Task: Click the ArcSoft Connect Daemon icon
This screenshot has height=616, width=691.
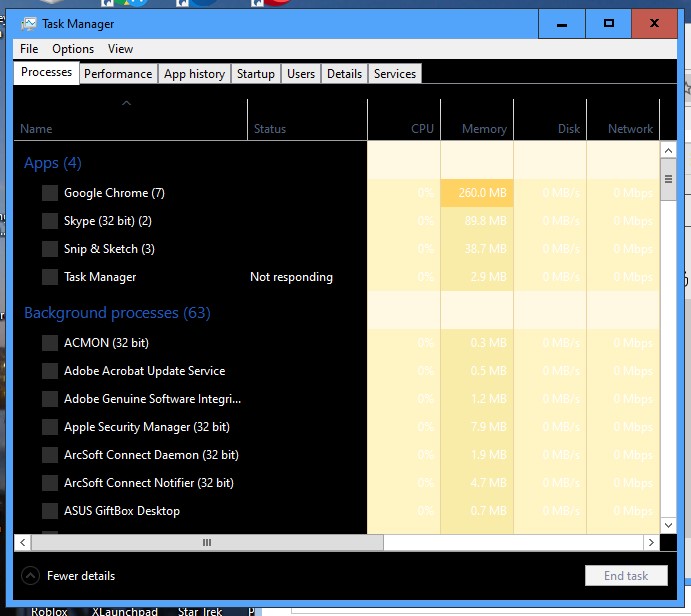Action: tap(50, 455)
